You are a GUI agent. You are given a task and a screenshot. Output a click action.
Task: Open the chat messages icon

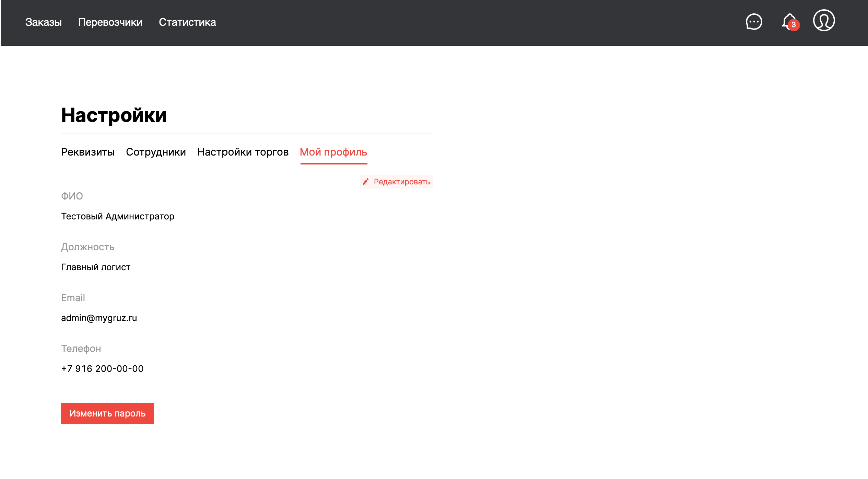tap(754, 22)
